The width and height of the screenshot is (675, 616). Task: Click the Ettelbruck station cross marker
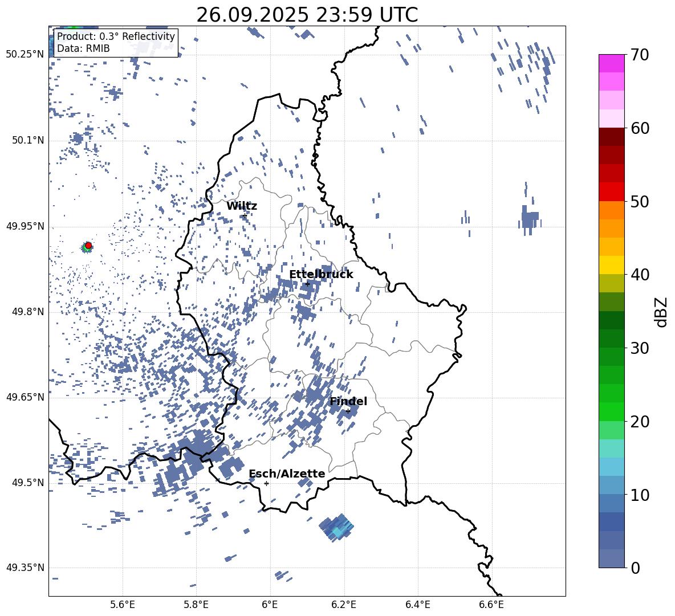pos(307,284)
